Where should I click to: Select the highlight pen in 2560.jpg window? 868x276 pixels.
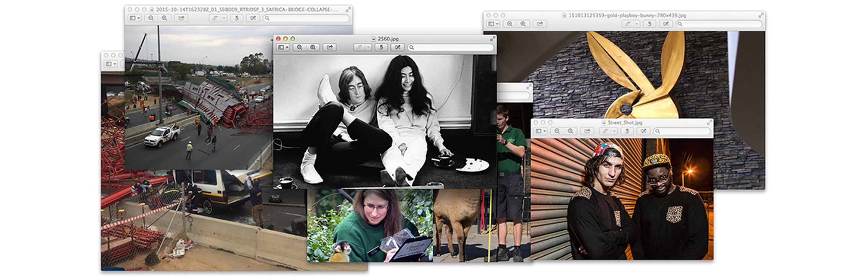click(x=359, y=47)
